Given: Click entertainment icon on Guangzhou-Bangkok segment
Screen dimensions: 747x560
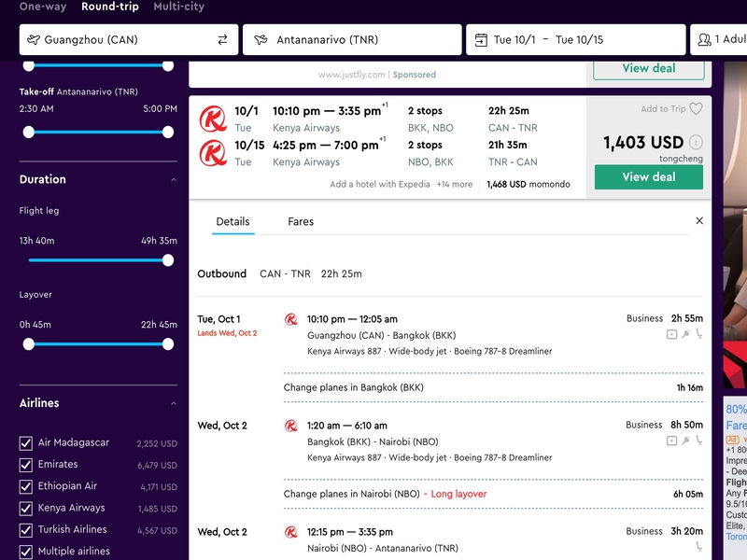Looking at the screenshot, I should 671,334.
